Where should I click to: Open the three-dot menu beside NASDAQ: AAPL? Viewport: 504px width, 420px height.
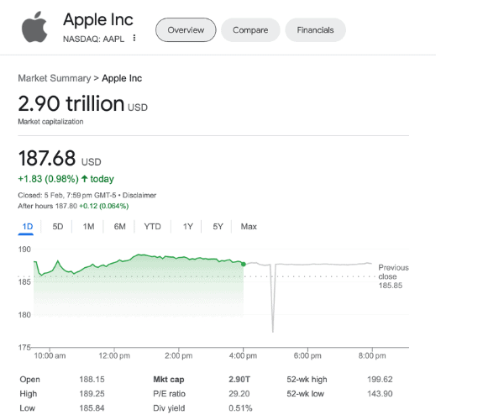point(134,39)
